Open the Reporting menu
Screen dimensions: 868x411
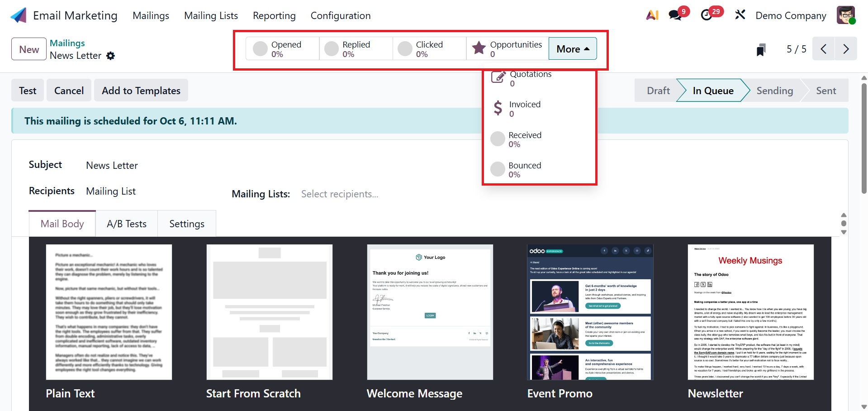pos(274,16)
